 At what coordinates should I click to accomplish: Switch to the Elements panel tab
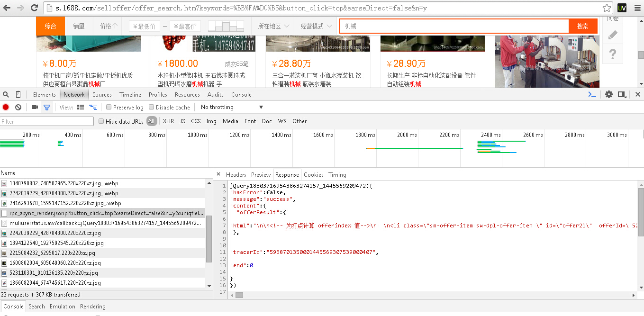tap(45, 95)
